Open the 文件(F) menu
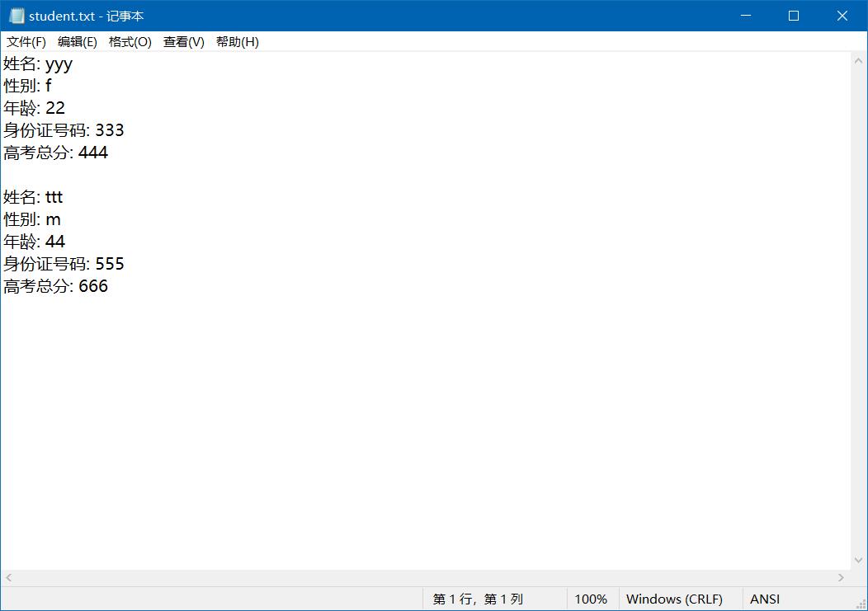Screen dimensions: 868x611 (x=26, y=42)
